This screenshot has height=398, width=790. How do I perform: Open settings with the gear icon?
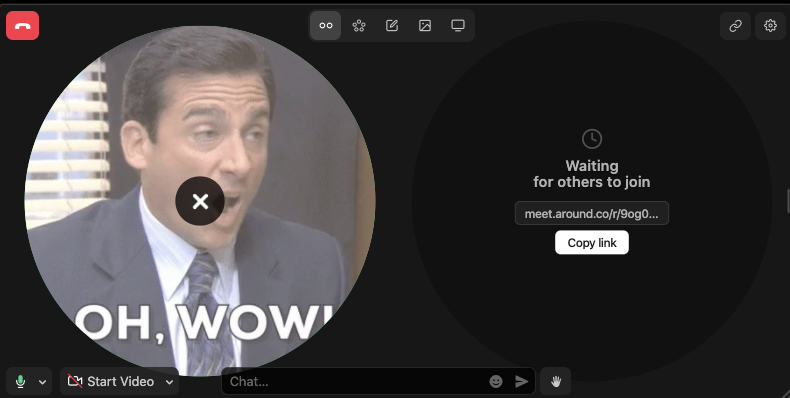770,25
